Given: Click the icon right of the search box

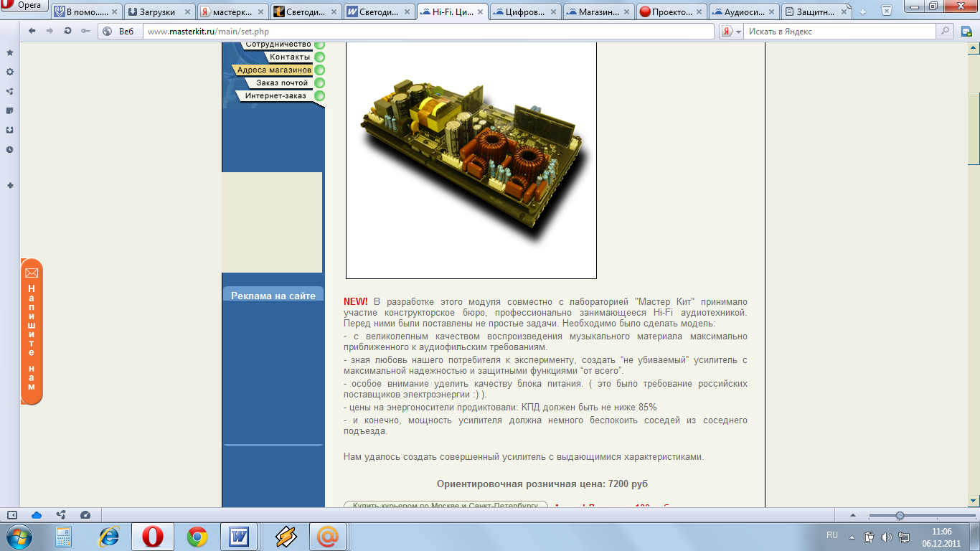Looking at the screenshot, I should 967,32.
